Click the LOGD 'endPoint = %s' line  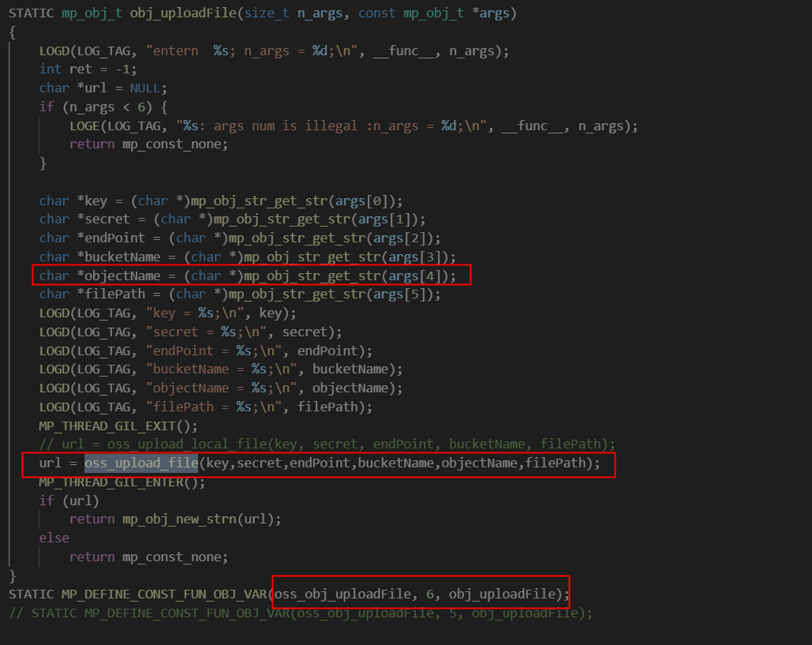(206, 351)
